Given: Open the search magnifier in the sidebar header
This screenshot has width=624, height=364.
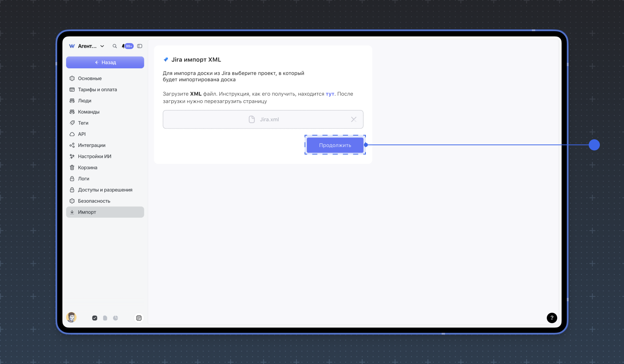Looking at the screenshot, I should pos(115,46).
